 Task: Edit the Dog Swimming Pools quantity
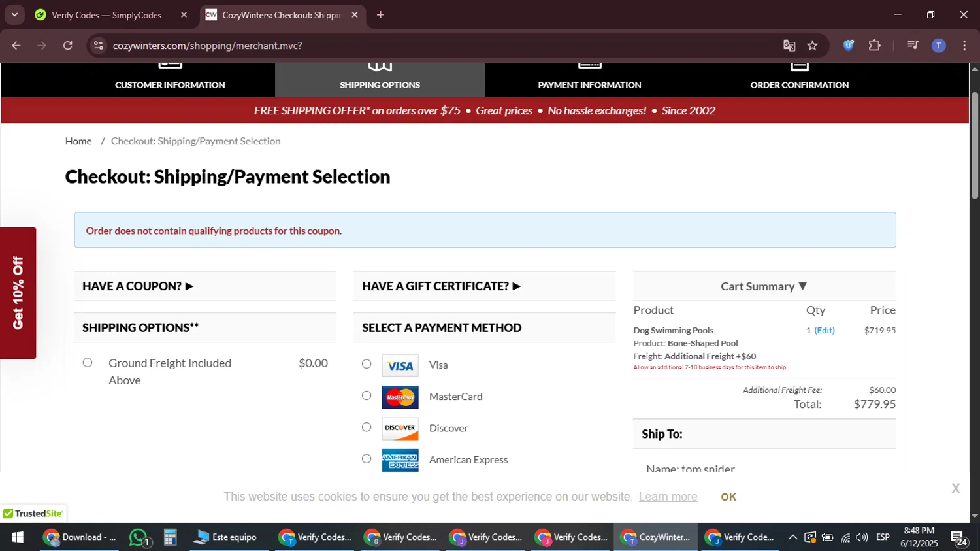(825, 331)
